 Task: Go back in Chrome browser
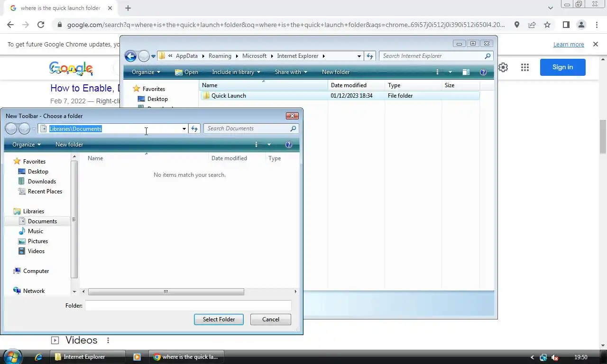point(10,25)
